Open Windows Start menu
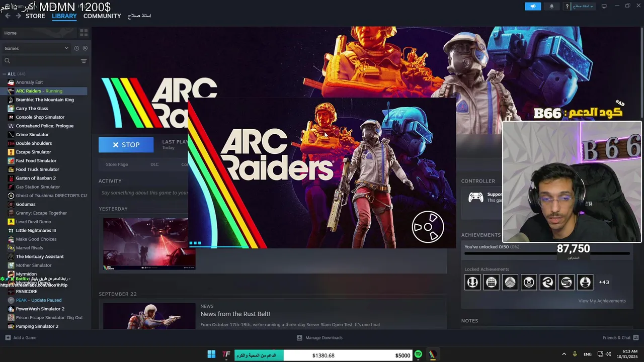 (211, 354)
